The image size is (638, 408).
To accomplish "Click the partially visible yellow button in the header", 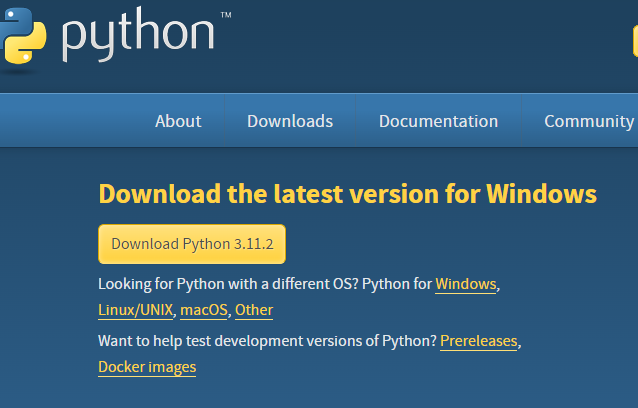I will coord(634,40).
